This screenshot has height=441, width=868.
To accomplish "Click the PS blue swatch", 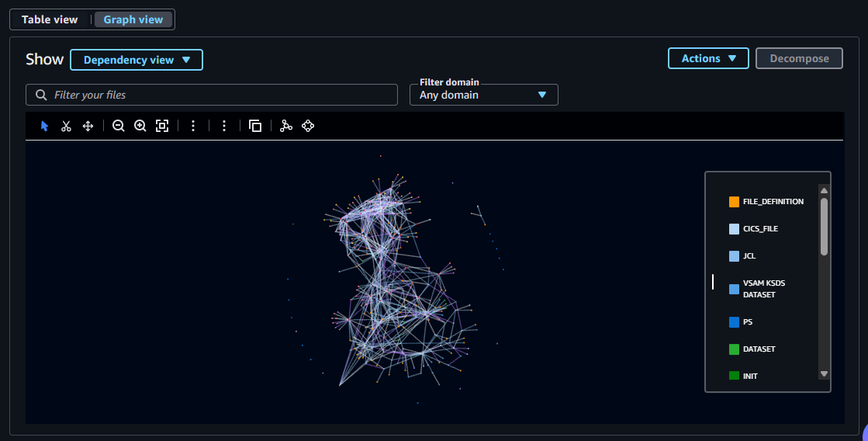I will point(734,322).
